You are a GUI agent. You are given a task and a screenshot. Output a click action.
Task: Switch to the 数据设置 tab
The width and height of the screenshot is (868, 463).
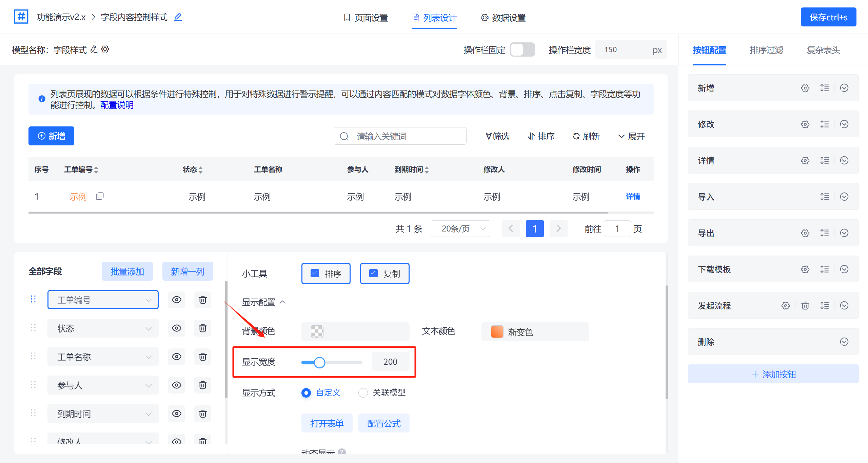[503, 18]
